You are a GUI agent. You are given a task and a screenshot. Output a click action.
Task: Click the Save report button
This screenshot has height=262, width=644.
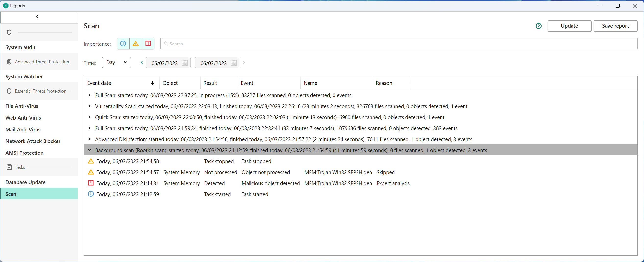click(615, 26)
